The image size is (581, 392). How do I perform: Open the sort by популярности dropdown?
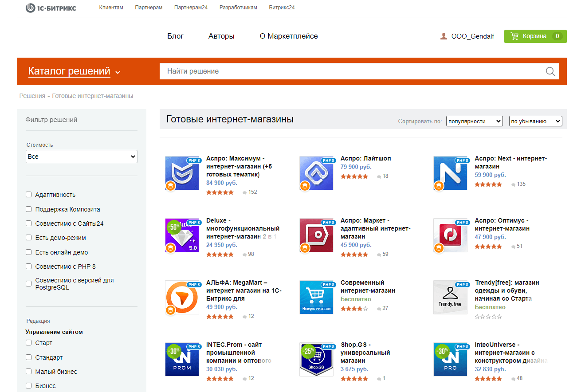(x=474, y=121)
